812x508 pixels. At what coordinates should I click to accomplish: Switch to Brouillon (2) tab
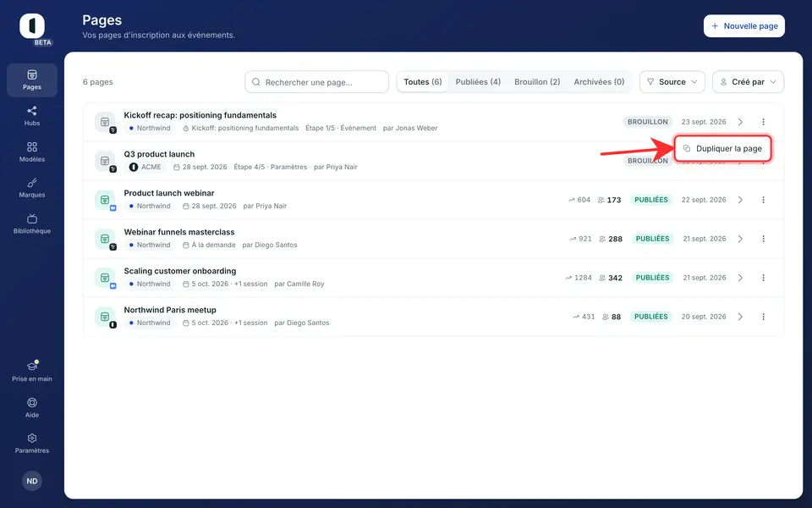(537, 82)
